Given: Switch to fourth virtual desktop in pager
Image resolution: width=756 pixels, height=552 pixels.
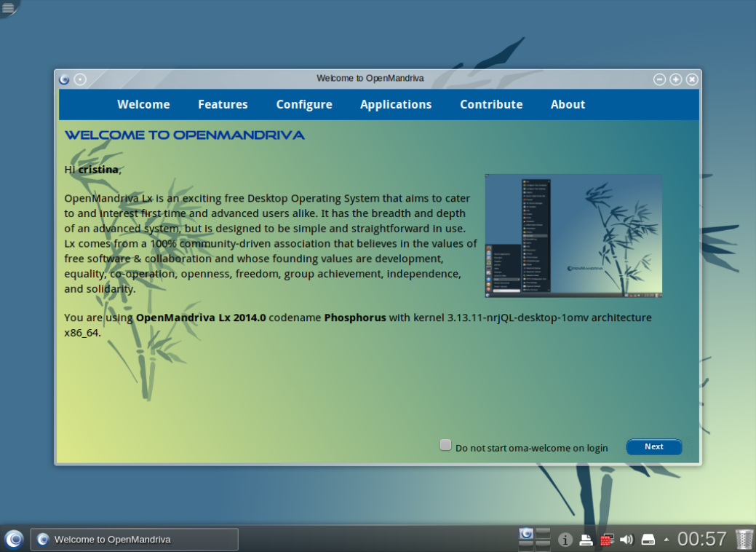Looking at the screenshot, I should (543, 545).
